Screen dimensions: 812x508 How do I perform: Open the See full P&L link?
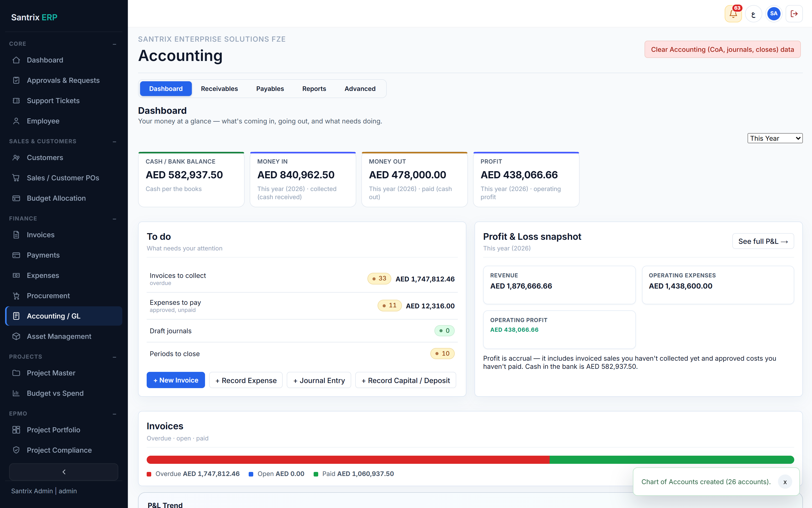click(x=763, y=241)
